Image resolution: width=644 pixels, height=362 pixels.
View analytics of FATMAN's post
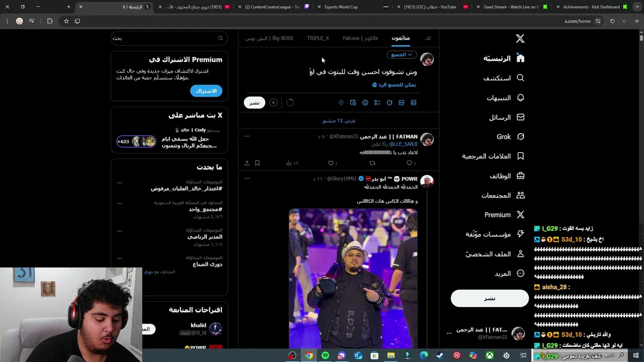[292, 163]
